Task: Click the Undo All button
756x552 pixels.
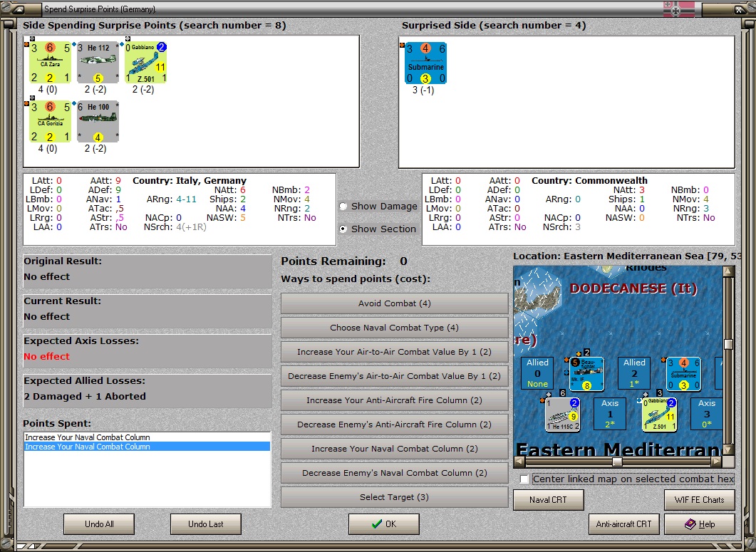Action: pyautogui.click(x=99, y=524)
